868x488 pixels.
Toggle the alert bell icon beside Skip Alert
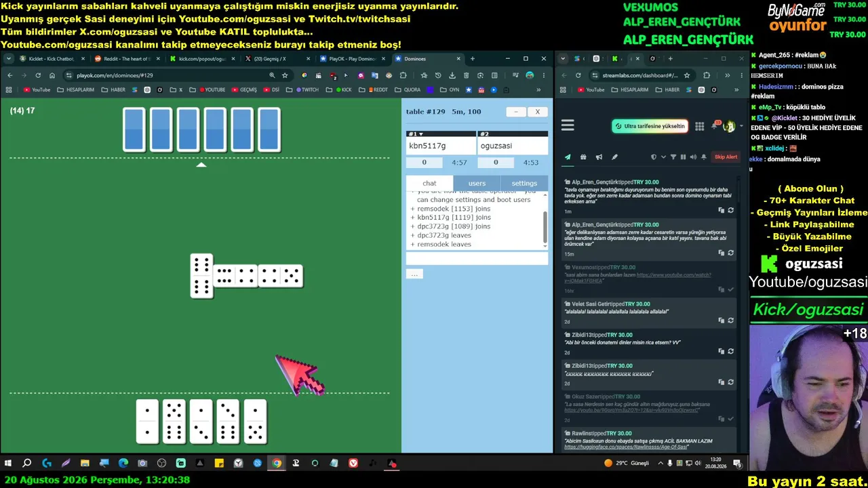704,157
